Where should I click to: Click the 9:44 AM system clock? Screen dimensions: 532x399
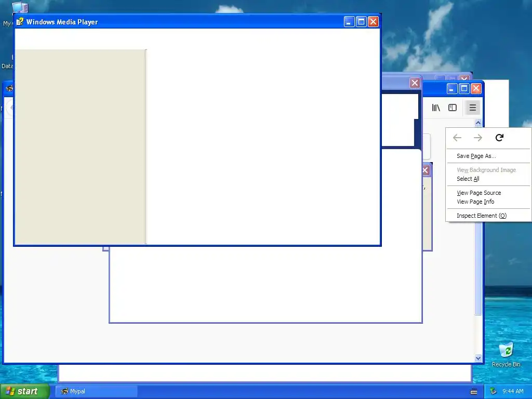tap(513, 391)
